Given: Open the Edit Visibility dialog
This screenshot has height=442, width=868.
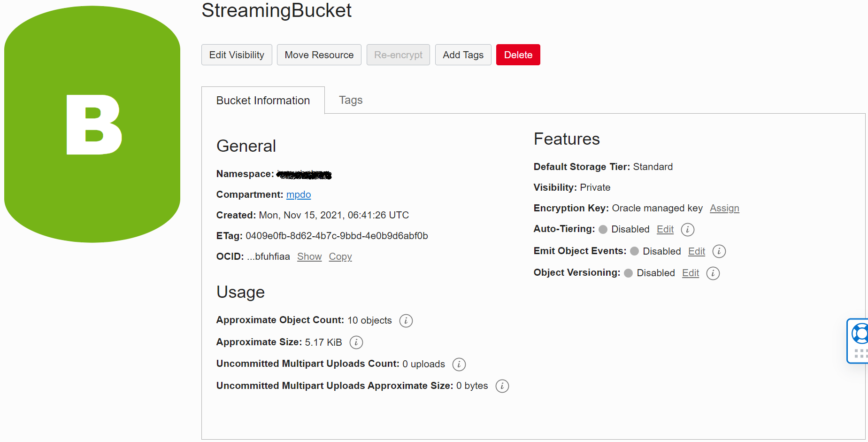Looking at the screenshot, I should tap(237, 54).
